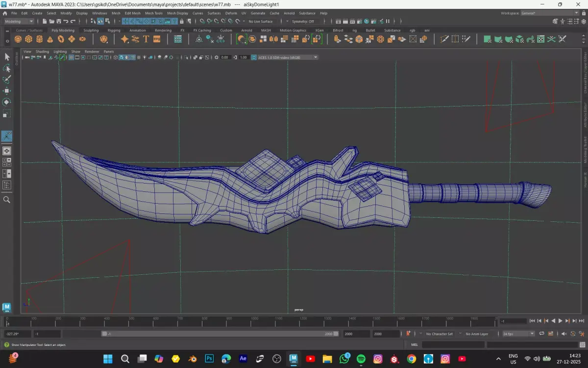Viewport: 588px width, 368px height.
Task: Select the Lasso Select tool
Action: [x=7, y=68]
